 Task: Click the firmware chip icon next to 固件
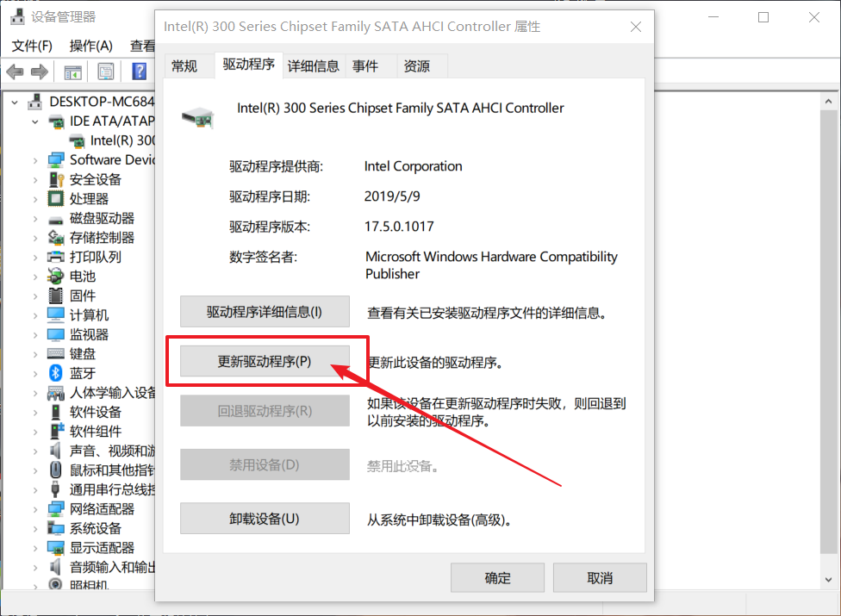tap(56, 296)
